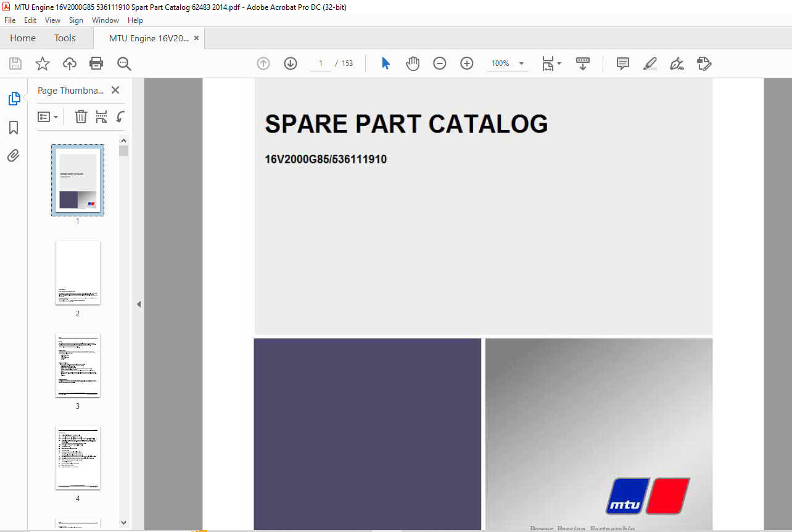This screenshot has height=532, width=792.
Task: Open thumbnail options dropdown menu
Action: click(x=47, y=117)
